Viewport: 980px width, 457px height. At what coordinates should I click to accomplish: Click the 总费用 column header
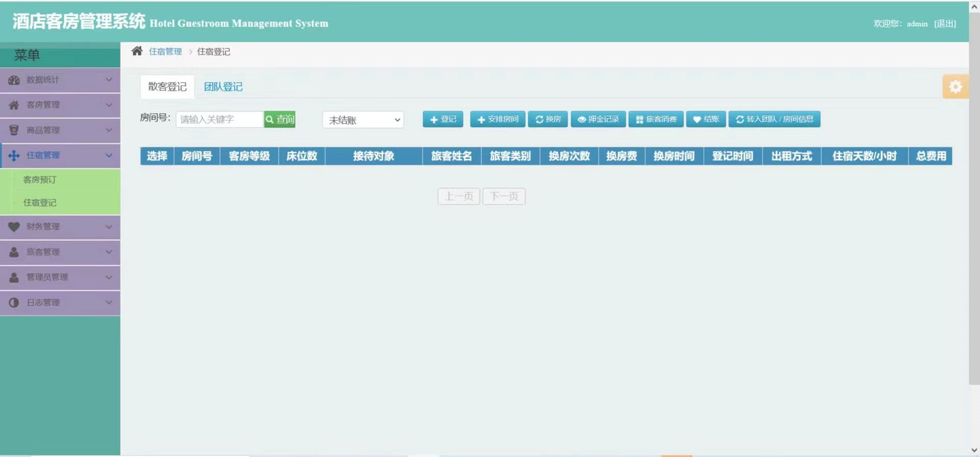pyautogui.click(x=930, y=156)
